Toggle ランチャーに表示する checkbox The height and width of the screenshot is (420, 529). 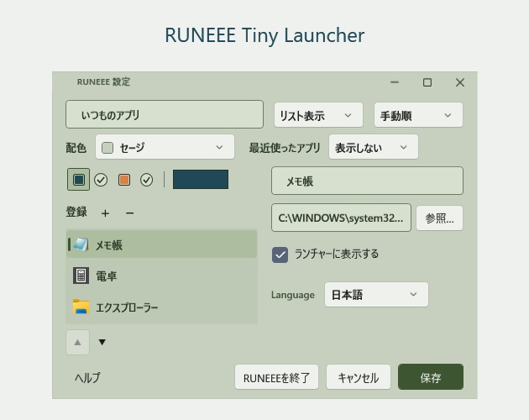point(280,255)
